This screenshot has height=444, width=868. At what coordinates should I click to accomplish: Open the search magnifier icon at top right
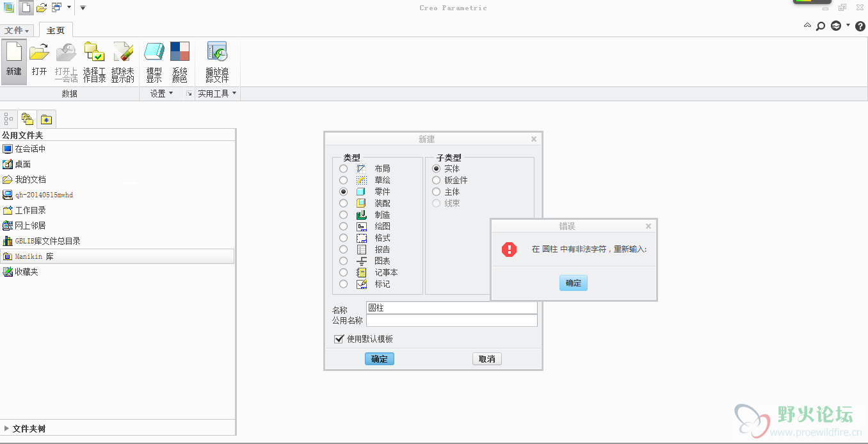(821, 26)
